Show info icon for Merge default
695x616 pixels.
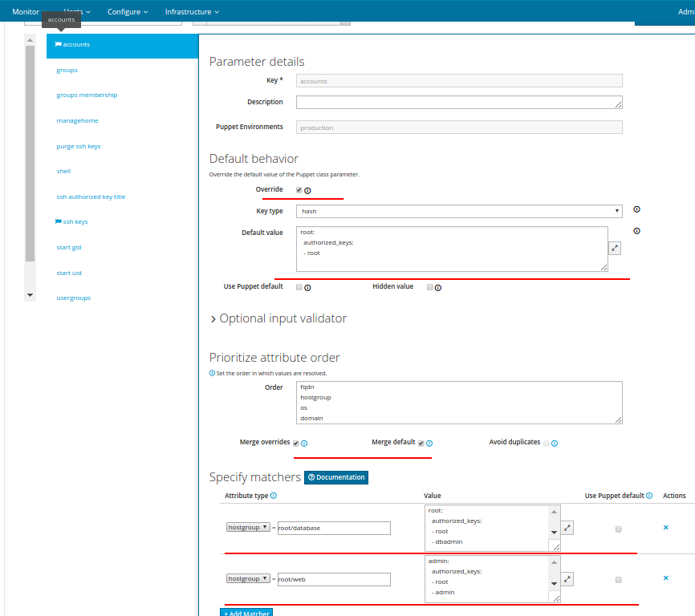(x=429, y=444)
